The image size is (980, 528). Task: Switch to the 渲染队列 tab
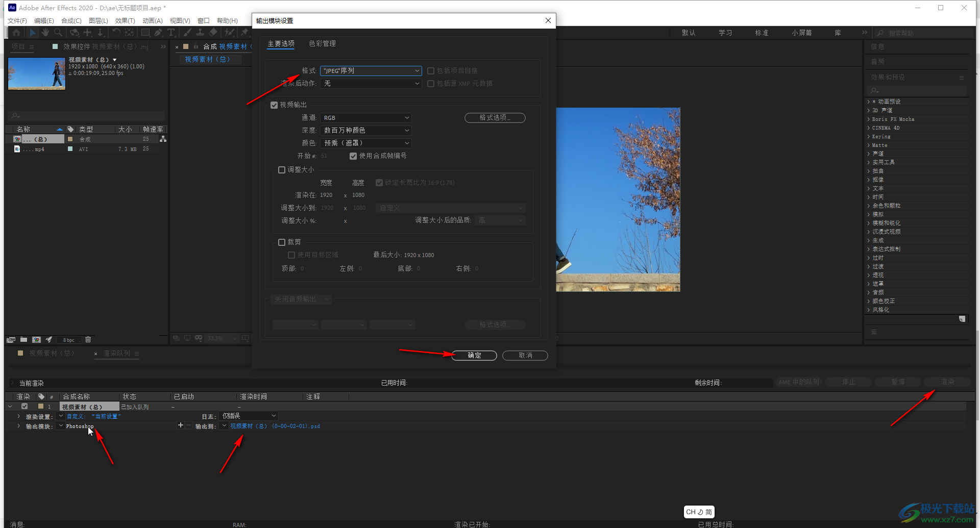(116, 354)
